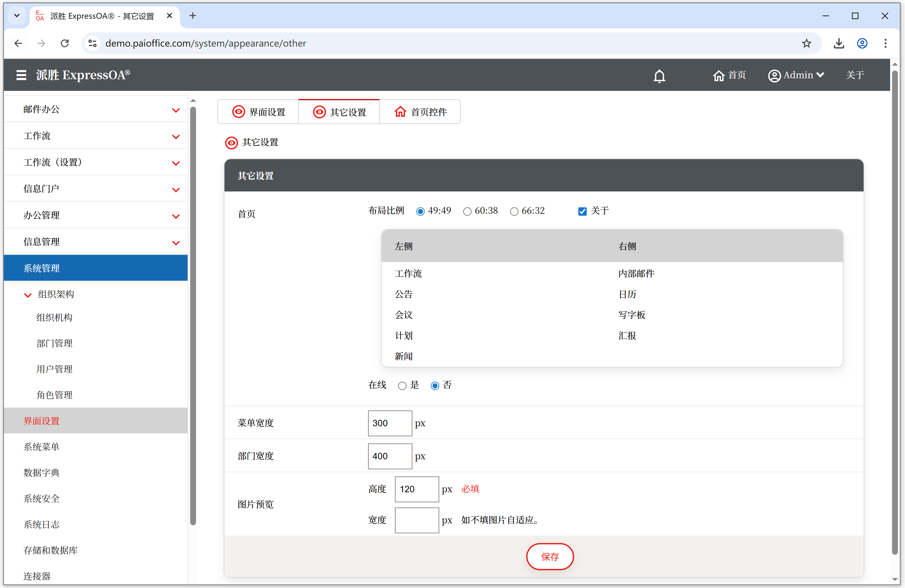Open 用户管理 in sidebar
This screenshot has width=905, height=588.
54,369
